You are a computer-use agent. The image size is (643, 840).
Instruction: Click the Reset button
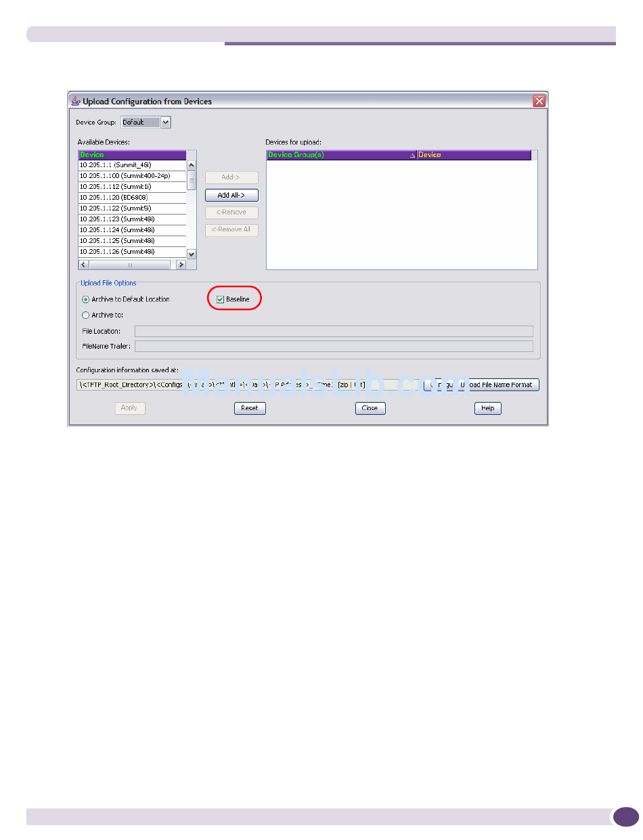coord(250,409)
